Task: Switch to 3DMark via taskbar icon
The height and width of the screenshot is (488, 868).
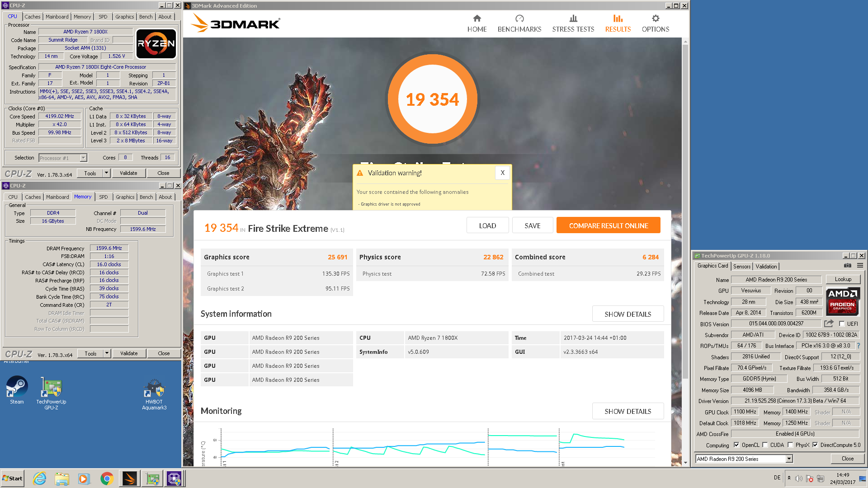Action: 129,479
